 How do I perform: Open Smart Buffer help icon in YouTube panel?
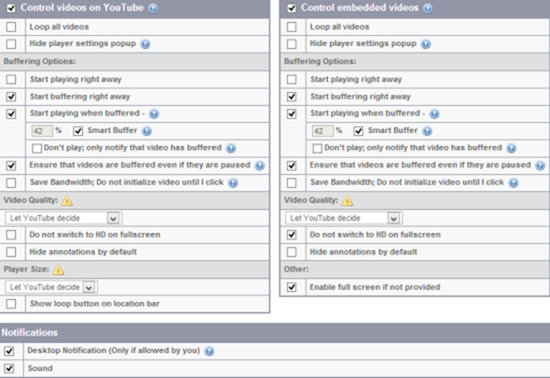point(147,131)
